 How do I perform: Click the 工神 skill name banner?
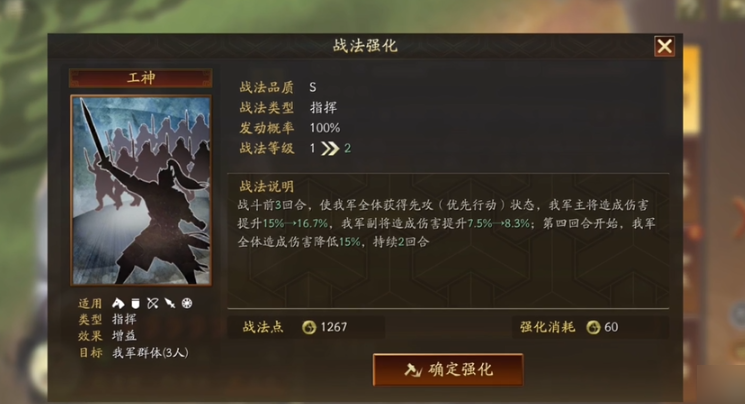coord(141,78)
